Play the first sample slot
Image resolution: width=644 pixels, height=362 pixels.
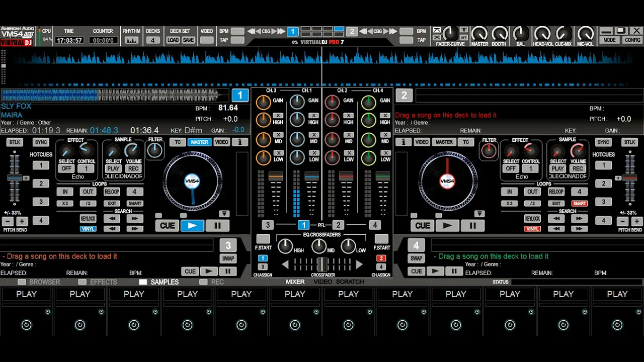[x=26, y=294]
